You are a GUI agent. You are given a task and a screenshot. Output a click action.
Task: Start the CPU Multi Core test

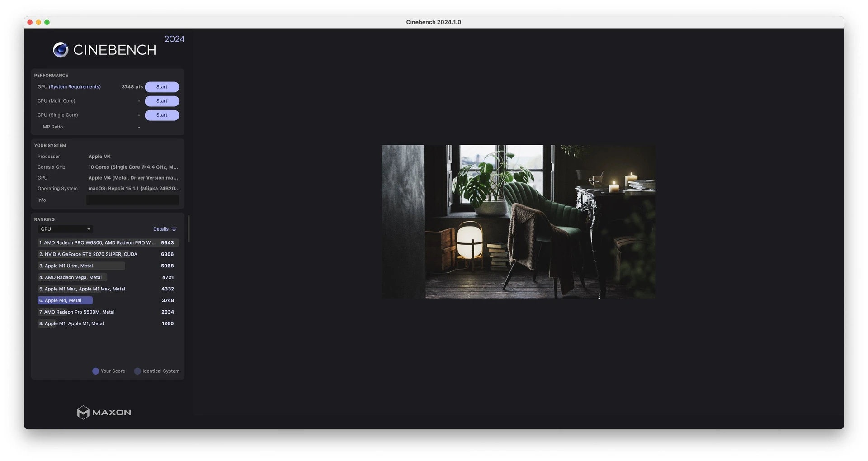[x=162, y=101]
